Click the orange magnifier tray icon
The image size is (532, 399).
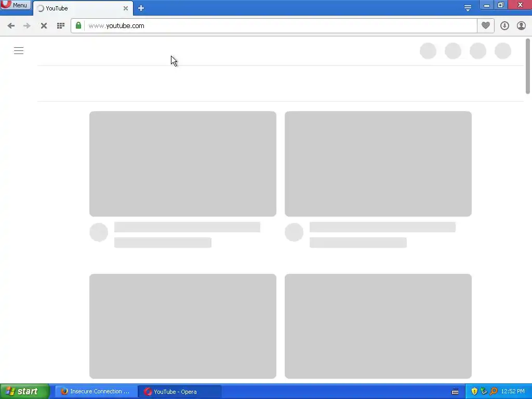pyautogui.click(x=494, y=392)
